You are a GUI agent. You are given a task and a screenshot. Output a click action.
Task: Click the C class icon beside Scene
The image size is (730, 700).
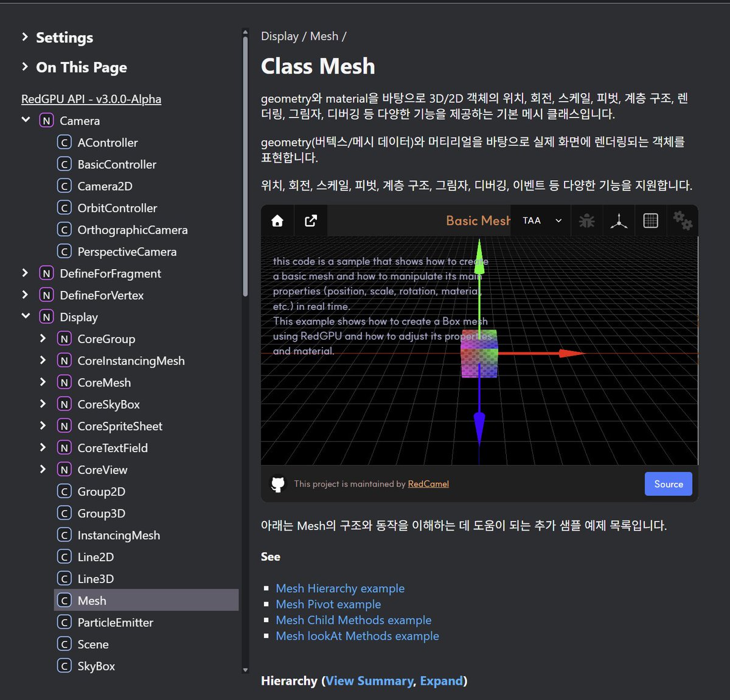64,645
